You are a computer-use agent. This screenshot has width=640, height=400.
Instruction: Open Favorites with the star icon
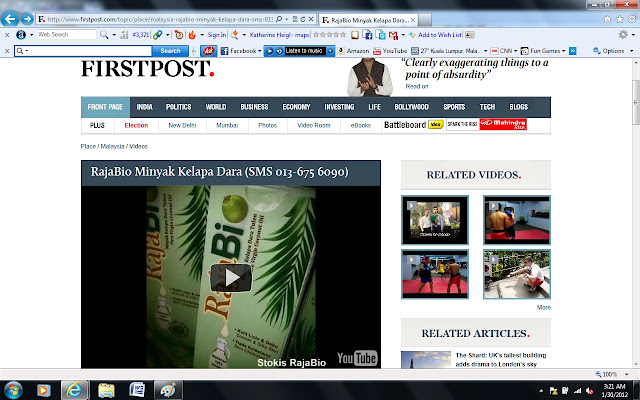[x=620, y=19]
